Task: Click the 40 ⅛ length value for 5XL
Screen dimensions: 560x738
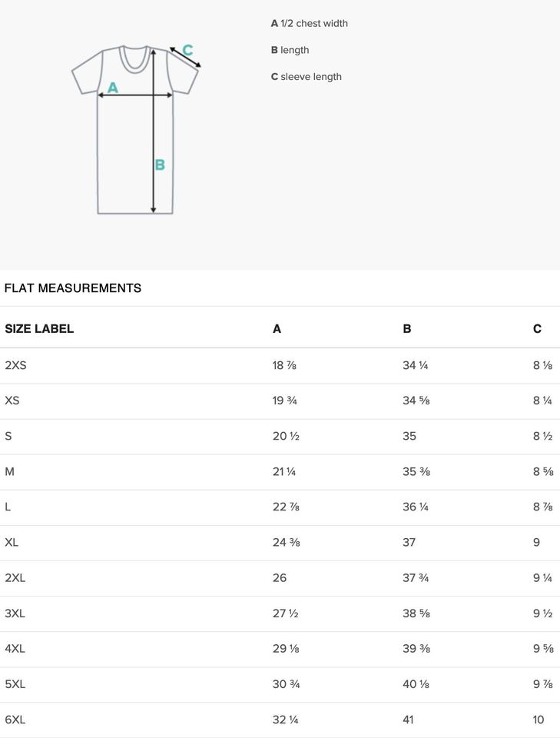Action: pos(416,684)
